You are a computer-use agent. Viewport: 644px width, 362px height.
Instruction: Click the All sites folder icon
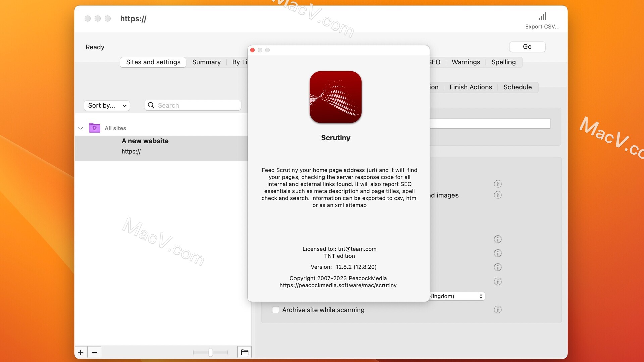[x=95, y=128]
